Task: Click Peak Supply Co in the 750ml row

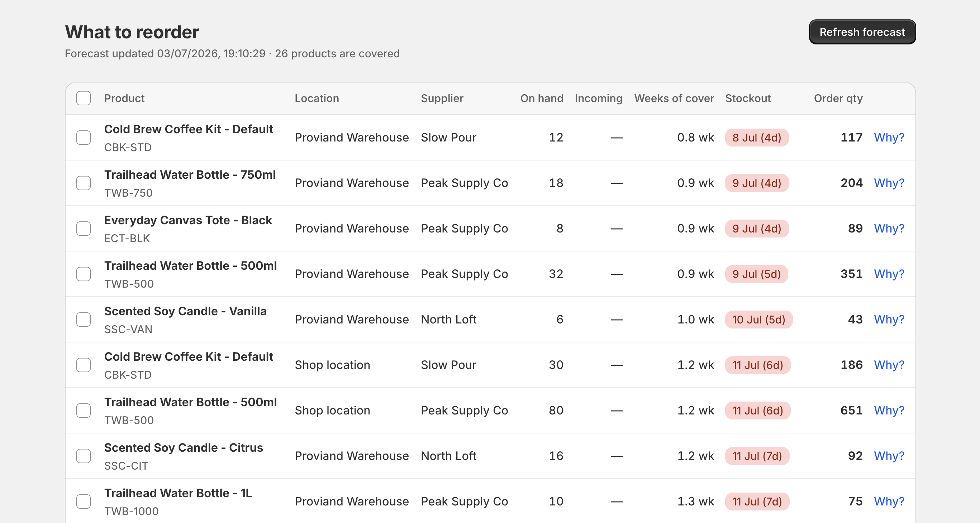Action: click(x=464, y=183)
